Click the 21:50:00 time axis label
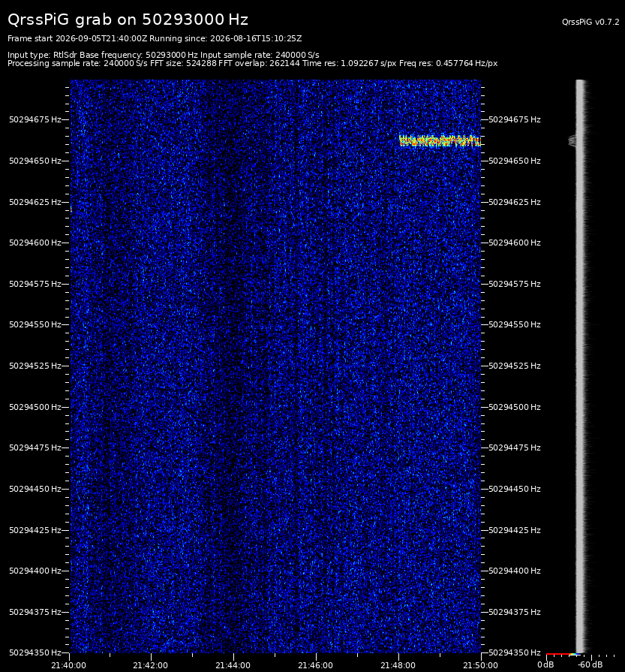 click(x=480, y=665)
